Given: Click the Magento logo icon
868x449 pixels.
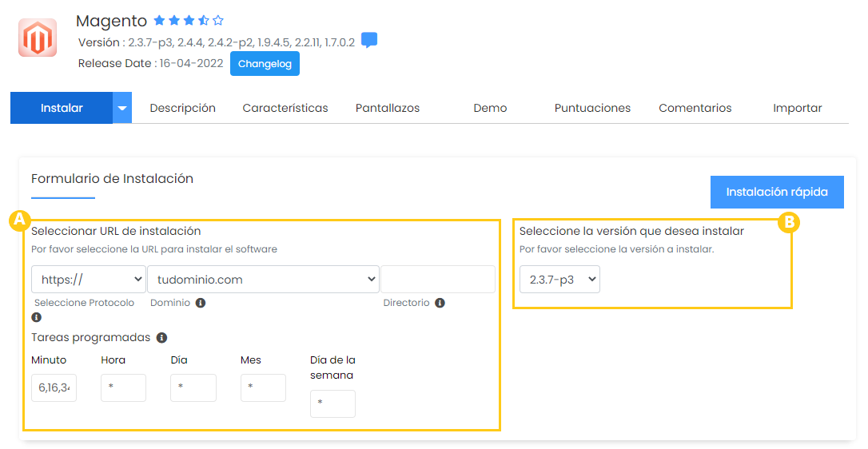Looking at the screenshot, I should click(x=38, y=38).
